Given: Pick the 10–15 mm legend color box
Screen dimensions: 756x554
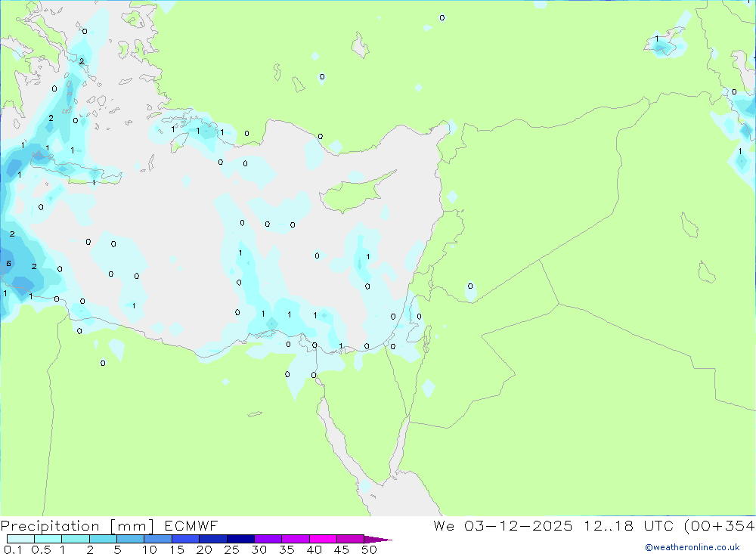Looking at the screenshot, I should (158, 539).
